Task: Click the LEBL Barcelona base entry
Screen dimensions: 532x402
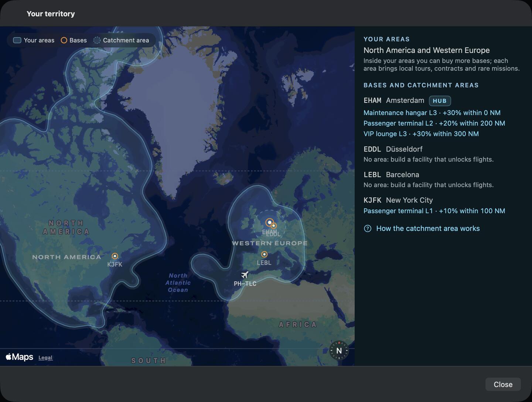Action: (x=391, y=175)
